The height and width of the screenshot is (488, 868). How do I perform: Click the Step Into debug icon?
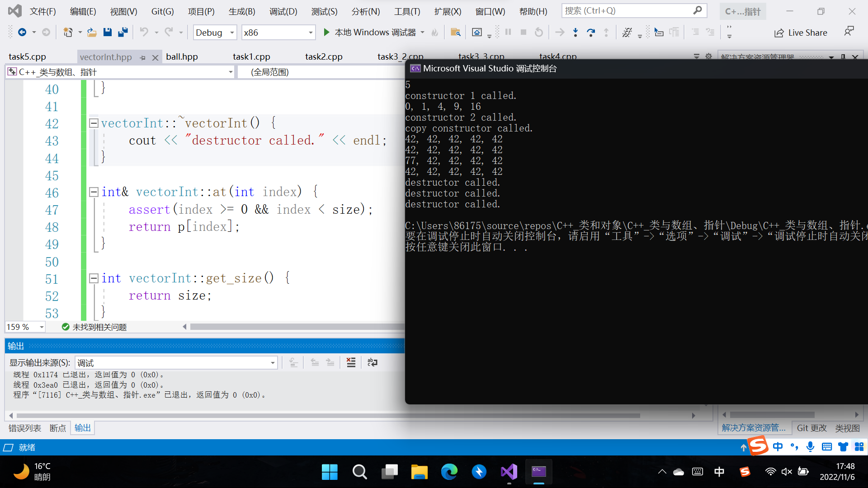[x=575, y=32]
